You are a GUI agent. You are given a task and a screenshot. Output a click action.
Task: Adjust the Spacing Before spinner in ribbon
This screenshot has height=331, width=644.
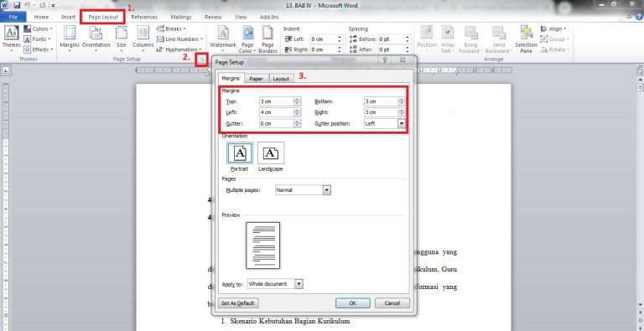(408, 39)
